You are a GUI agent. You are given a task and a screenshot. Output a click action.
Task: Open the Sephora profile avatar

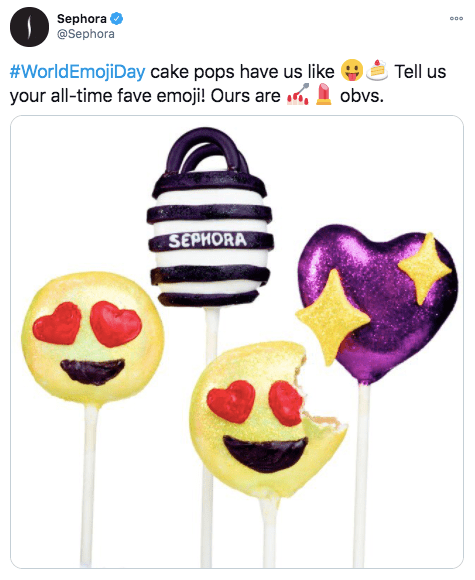click(29, 27)
